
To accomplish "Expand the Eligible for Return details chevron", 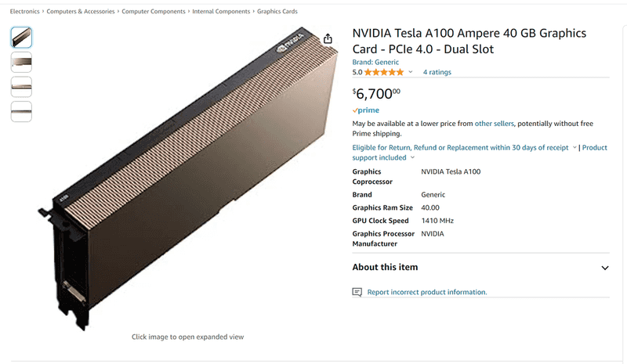I will coord(574,147).
